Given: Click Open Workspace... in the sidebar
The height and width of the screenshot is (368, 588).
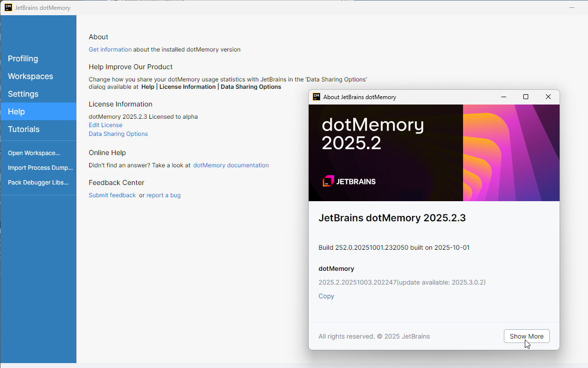Looking at the screenshot, I should point(34,153).
